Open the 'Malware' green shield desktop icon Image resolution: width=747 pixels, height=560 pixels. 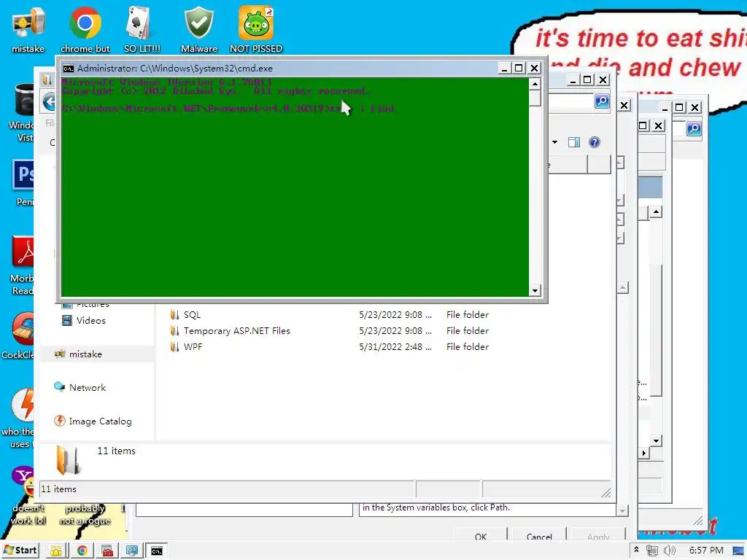[199, 28]
